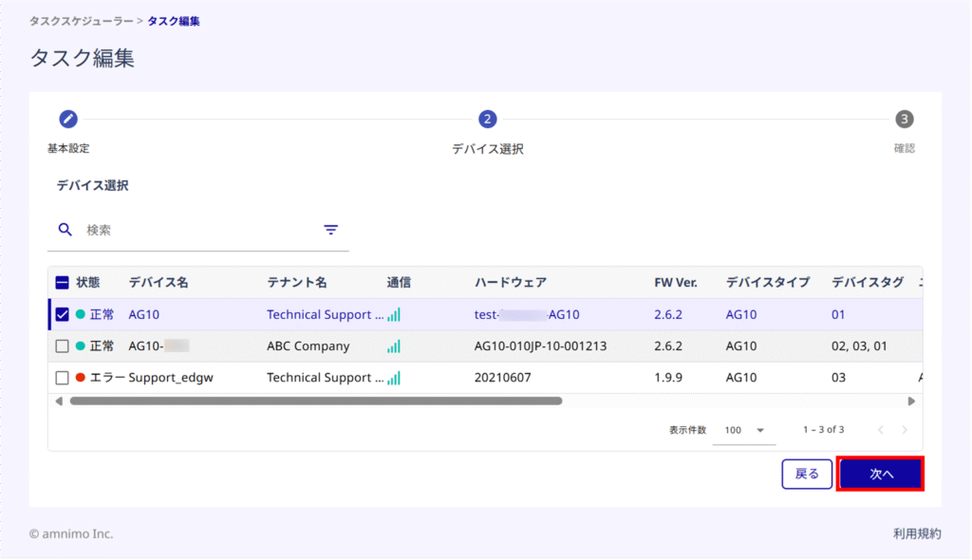
Task: Click device name Support_edgw
Action: click(171, 378)
